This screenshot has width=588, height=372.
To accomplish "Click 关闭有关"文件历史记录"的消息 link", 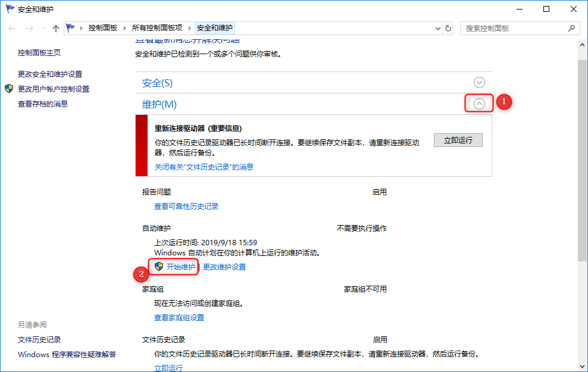I will [x=204, y=167].
